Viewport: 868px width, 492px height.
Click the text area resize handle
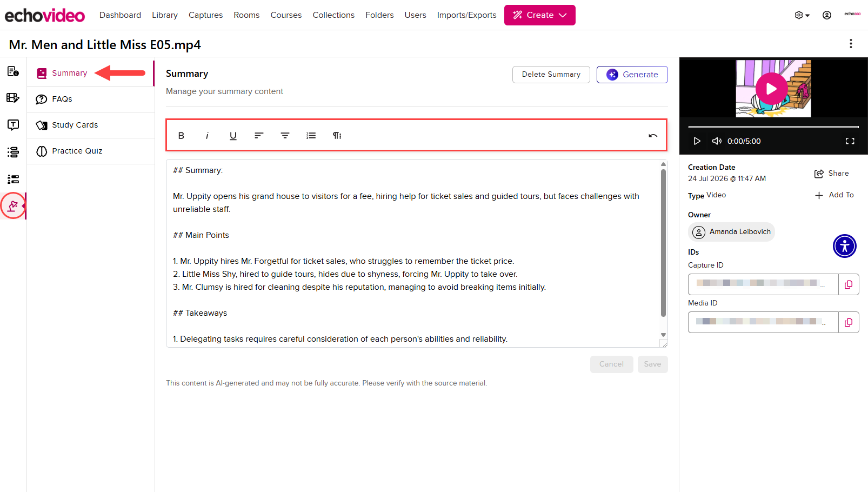[664, 343]
